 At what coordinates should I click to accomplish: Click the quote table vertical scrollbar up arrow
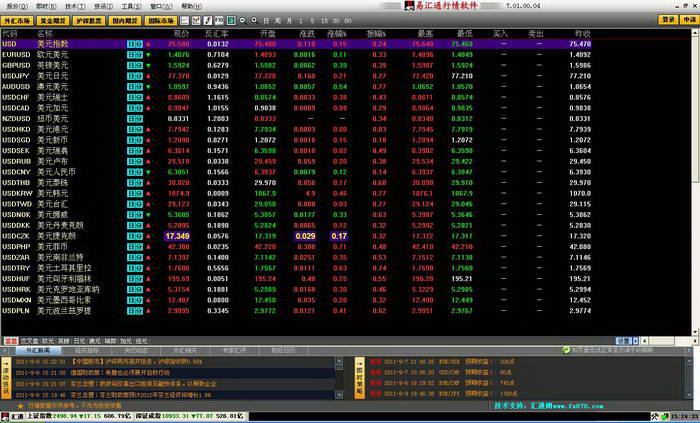pyautogui.click(x=696, y=33)
